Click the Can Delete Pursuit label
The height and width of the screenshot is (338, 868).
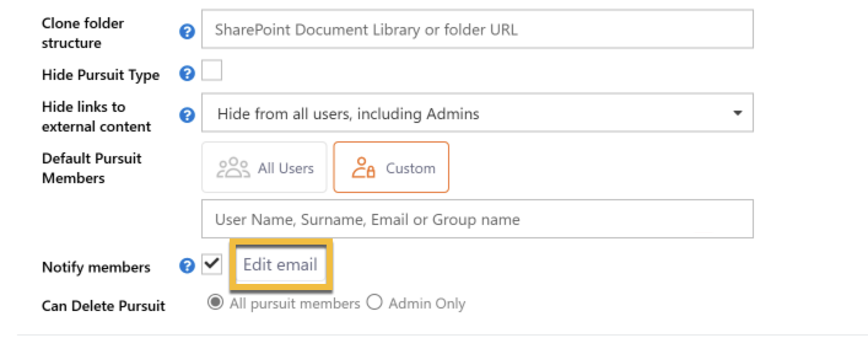[103, 305]
